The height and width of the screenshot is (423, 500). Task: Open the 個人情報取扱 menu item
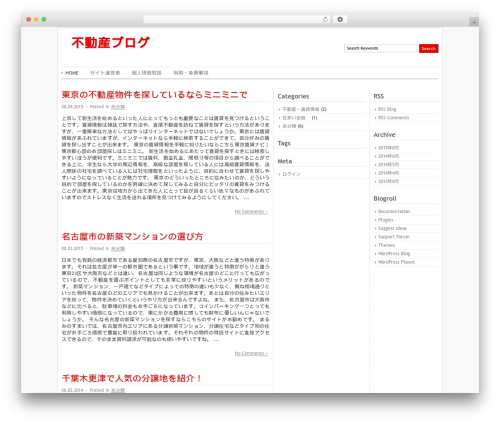(147, 73)
